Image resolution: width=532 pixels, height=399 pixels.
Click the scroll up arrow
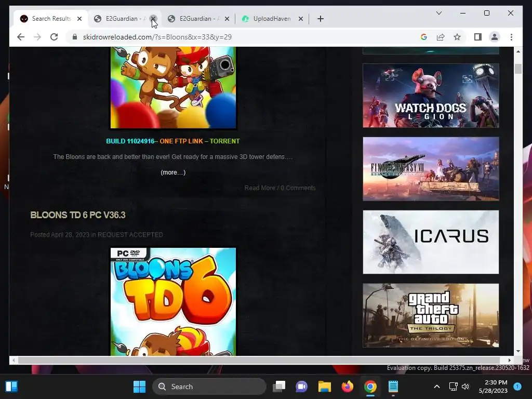518,51
